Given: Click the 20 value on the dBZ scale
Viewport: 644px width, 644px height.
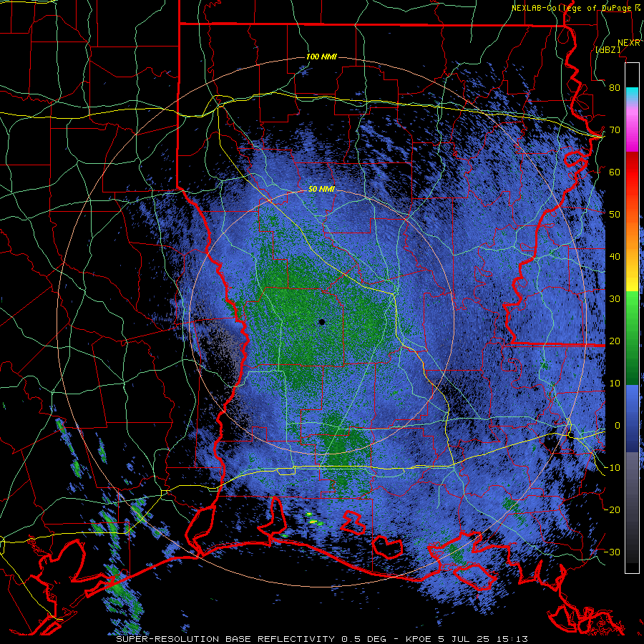Looking at the screenshot, I should click(x=615, y=341).
